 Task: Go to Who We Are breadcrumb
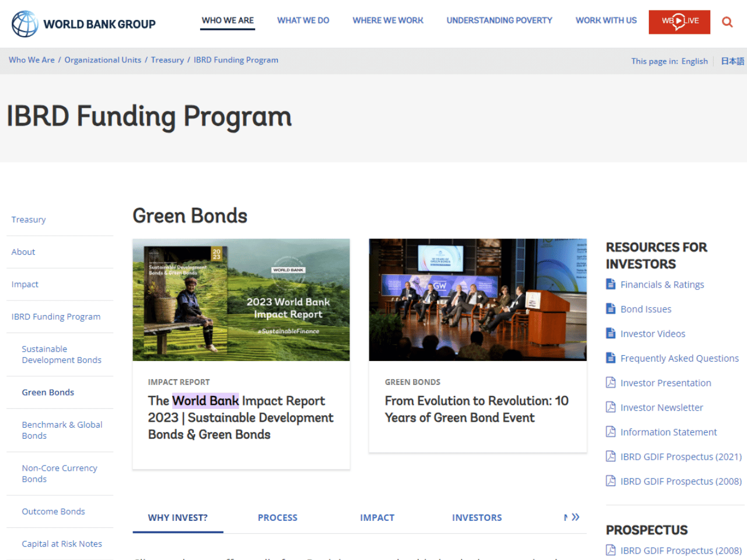tap(32, 60)
